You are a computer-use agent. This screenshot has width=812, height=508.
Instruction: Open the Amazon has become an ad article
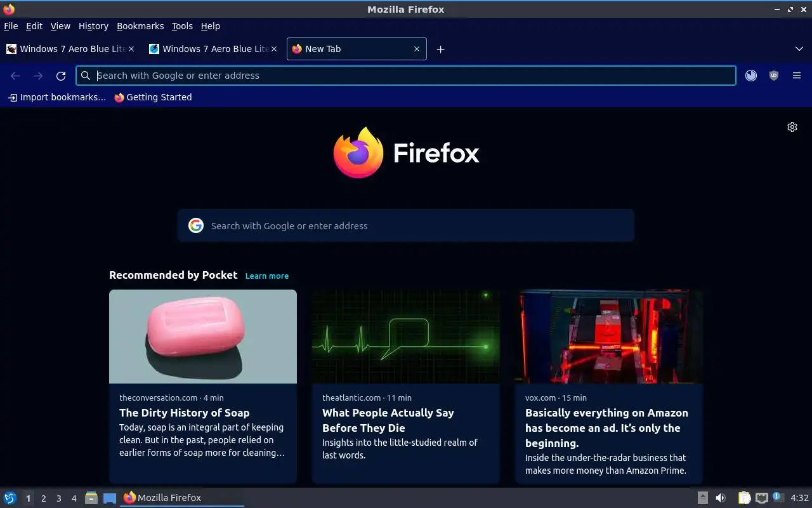pyautogui.click(x=606, y=428)
